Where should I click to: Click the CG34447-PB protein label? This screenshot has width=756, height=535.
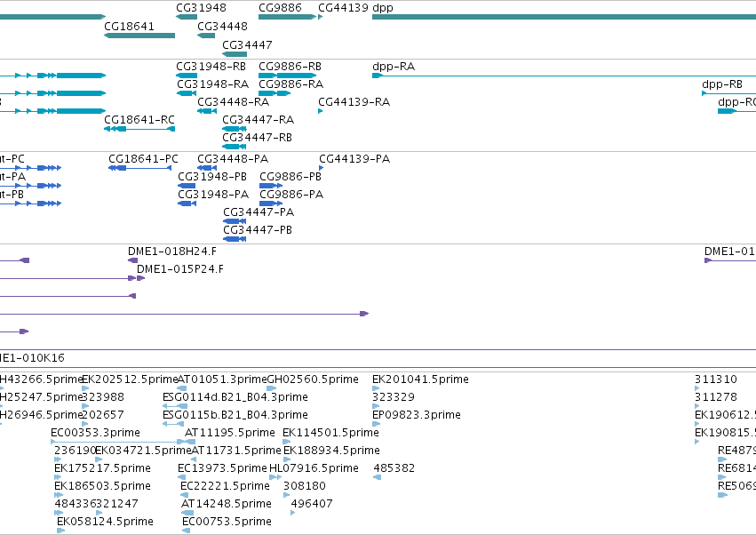[258, 230]
